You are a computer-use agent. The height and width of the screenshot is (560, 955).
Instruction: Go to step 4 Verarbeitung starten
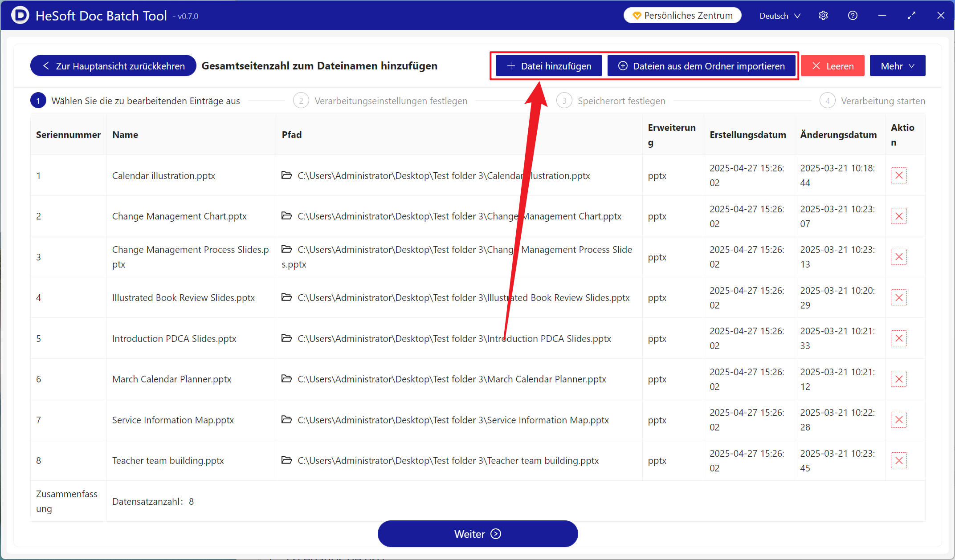(x=872, y=101)
